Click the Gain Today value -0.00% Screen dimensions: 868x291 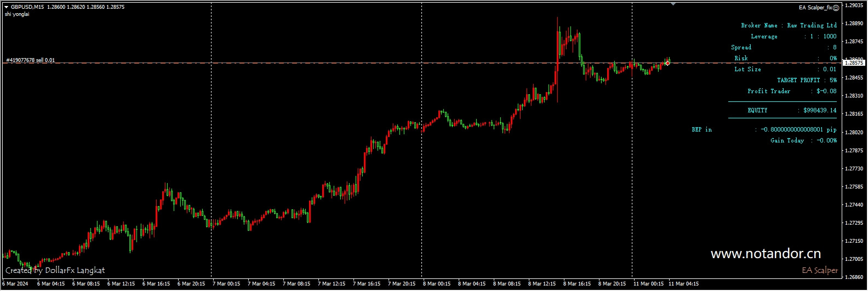(x=827, y=140)
